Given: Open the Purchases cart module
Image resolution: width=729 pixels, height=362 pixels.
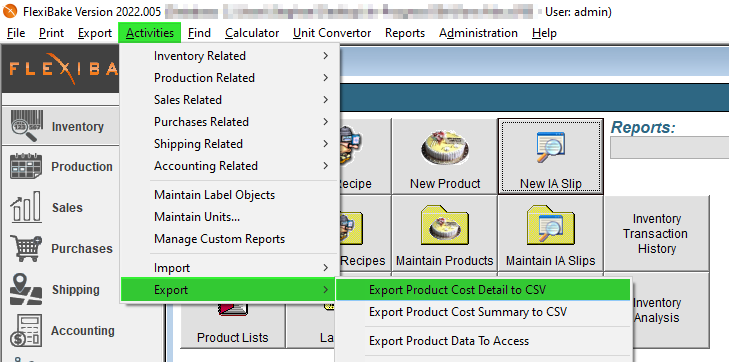Looking at the screenshot, I should tap(60, 249).
